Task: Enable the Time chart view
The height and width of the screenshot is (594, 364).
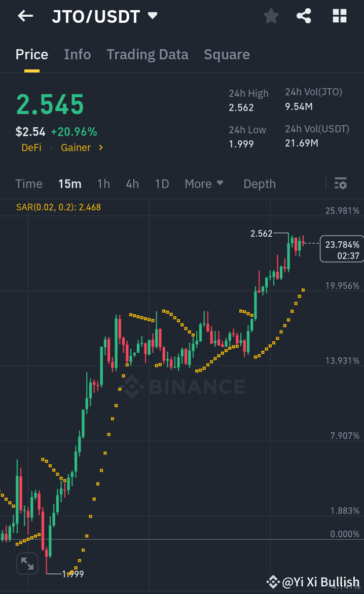Action: 29,184
